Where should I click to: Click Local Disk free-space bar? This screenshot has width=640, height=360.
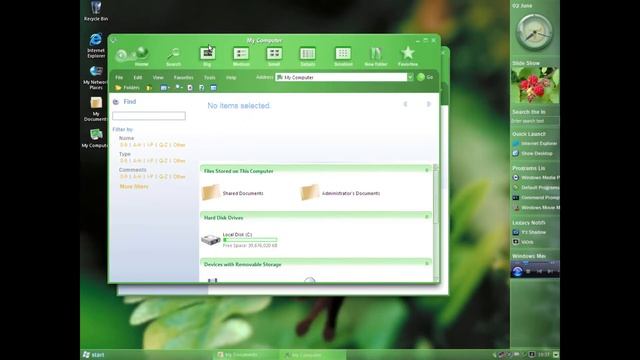pyautogui.click(x=250, y=240)
